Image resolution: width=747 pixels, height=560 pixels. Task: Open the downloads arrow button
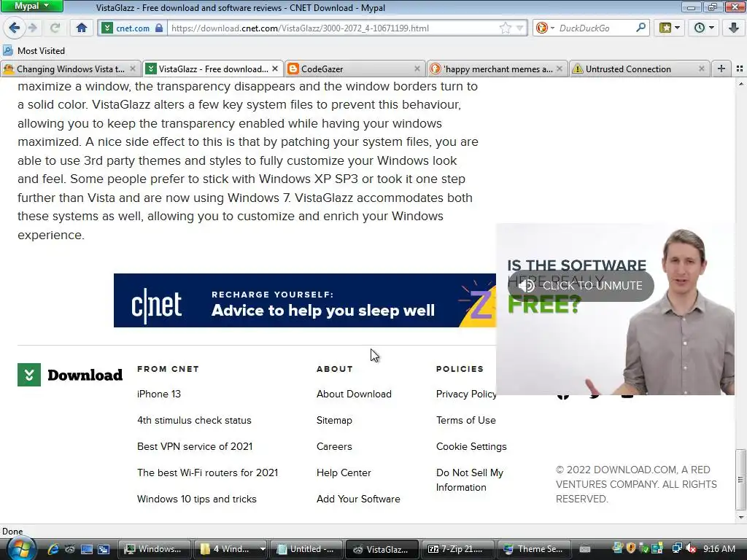(x=734, y=28)
